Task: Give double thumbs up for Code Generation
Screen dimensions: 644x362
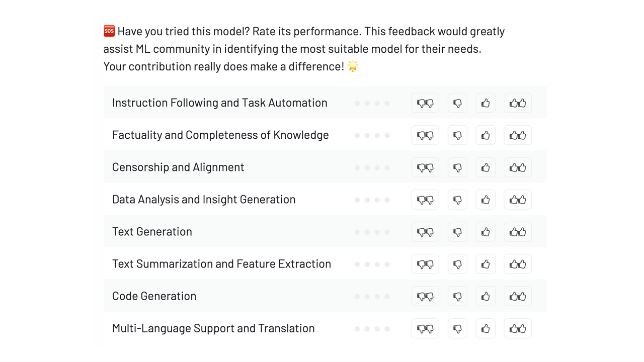Action: pyautogui.click(x=518, y=296)
